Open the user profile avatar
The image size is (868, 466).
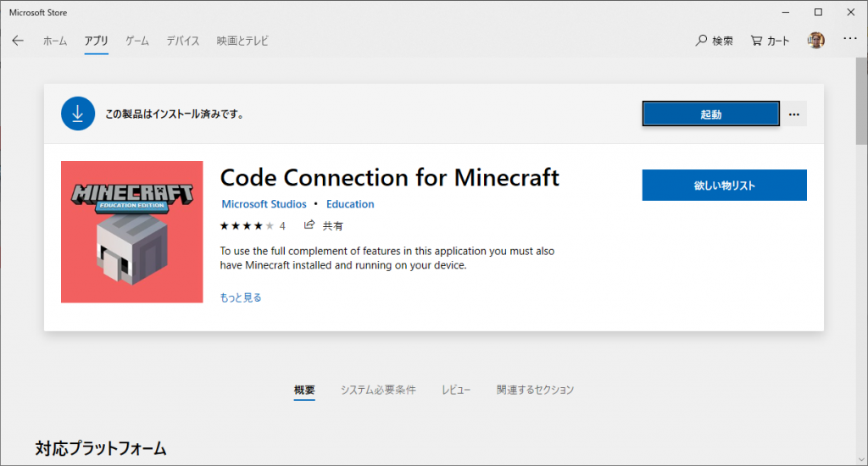pyautogui.click(x=816, y=40)
